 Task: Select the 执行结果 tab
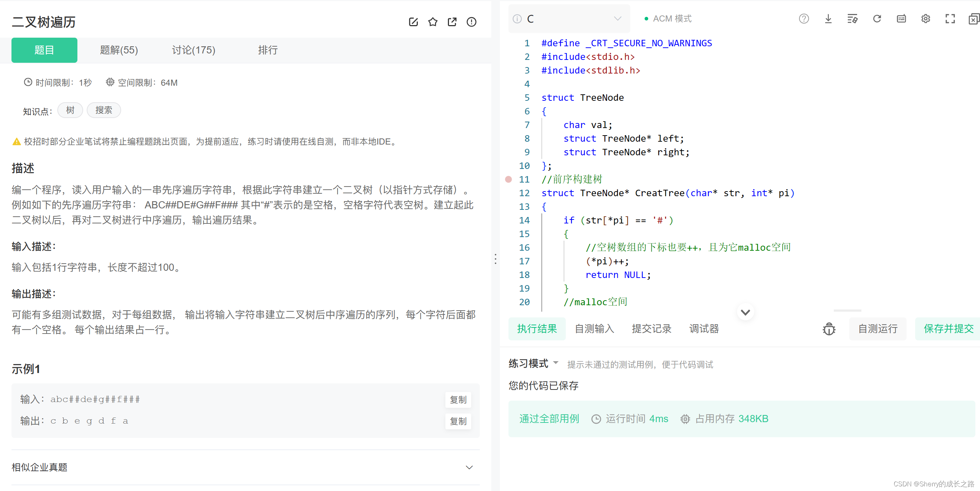[537, 329]
